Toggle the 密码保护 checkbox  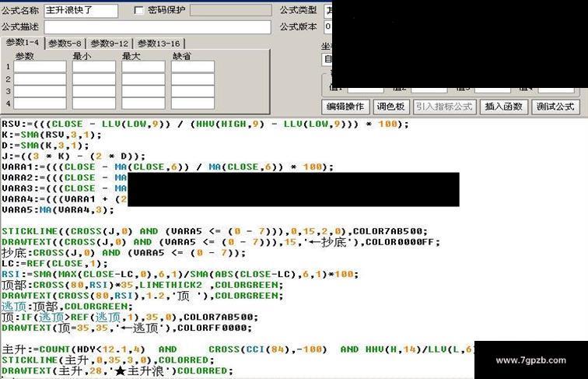[138, 10]
